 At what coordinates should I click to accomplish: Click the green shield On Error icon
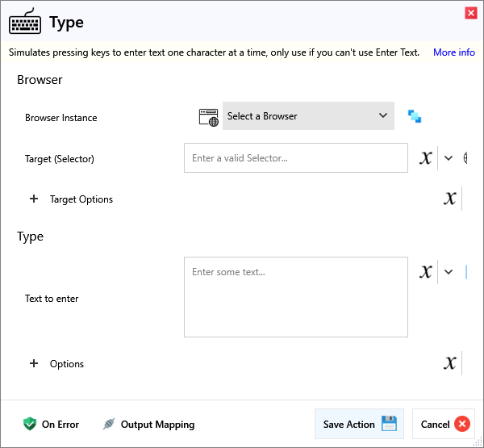coord(30,424)
